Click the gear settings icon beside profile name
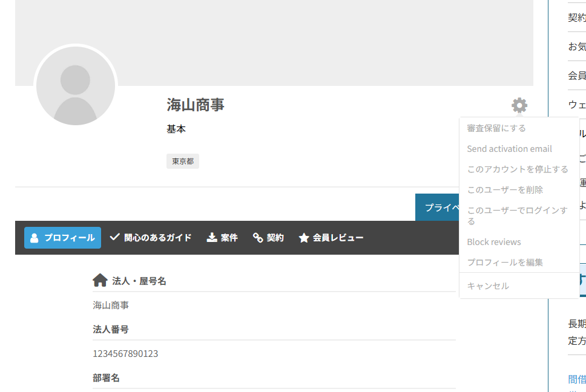 click(x=519, y=106)
